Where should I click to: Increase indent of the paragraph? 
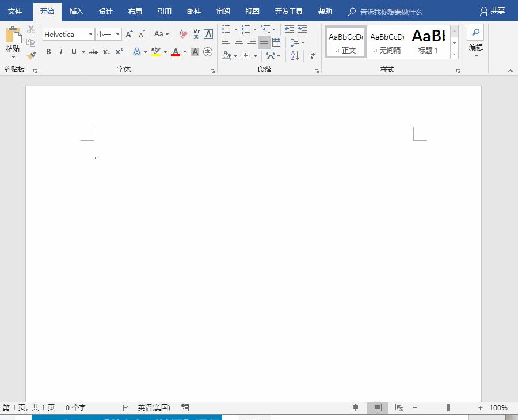pos(302,29)
